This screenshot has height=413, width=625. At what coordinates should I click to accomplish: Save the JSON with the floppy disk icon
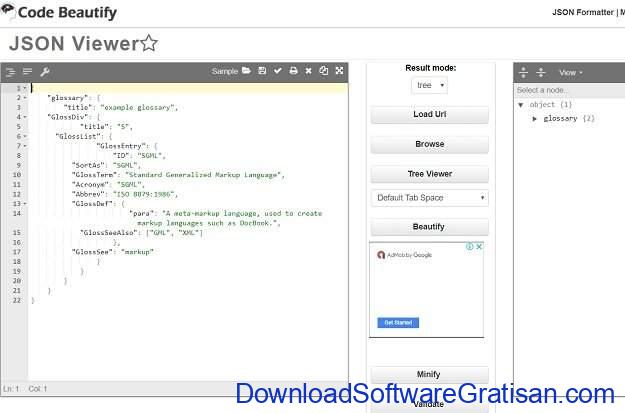pos(262,71)
